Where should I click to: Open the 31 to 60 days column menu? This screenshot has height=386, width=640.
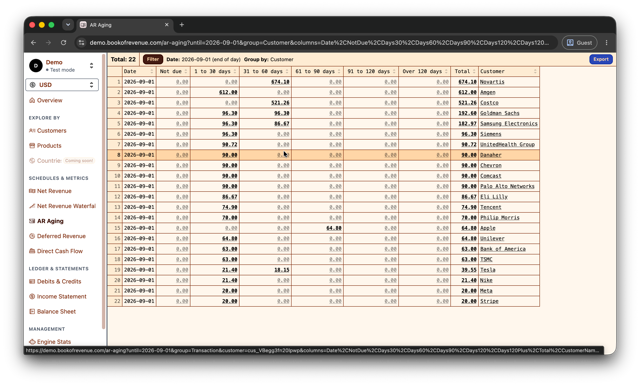[287, 71]
